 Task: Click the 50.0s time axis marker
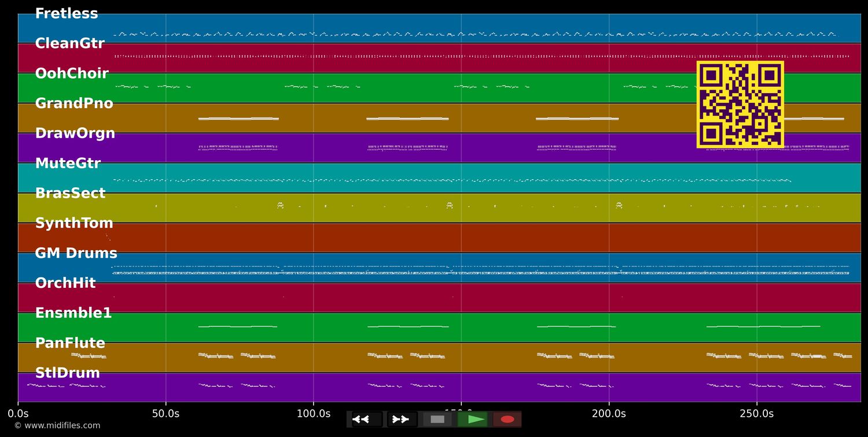tap(165, 414)
